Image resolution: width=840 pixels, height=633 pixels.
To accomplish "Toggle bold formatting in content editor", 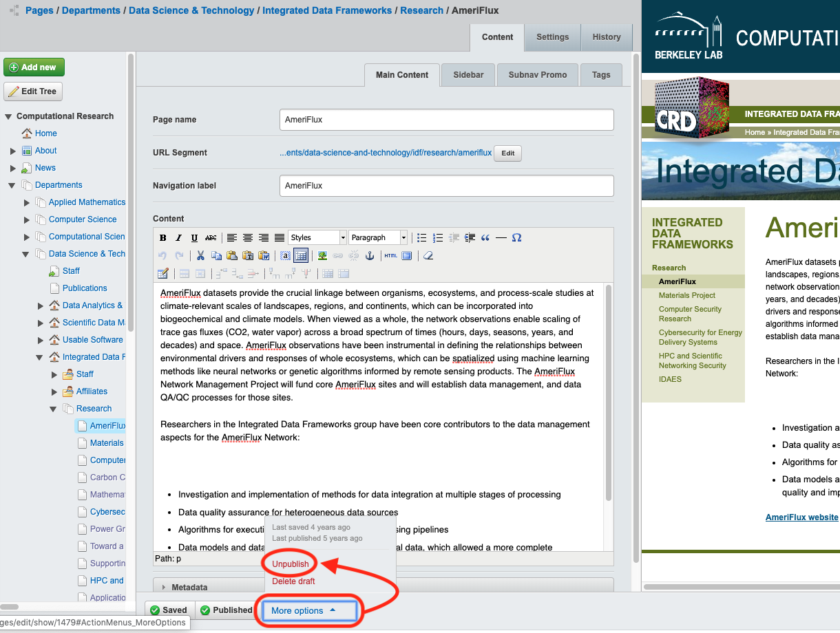I will [x=163, y=238].
